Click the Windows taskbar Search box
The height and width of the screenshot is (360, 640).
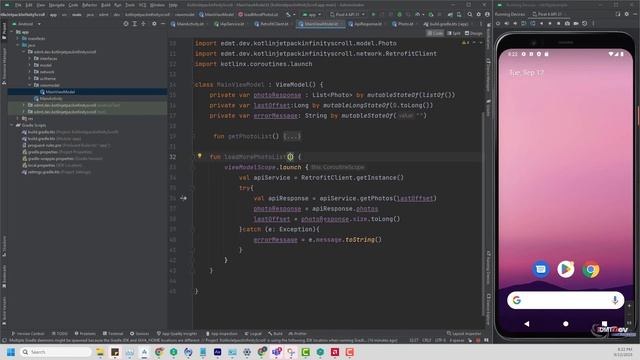(x=56, y=352)
